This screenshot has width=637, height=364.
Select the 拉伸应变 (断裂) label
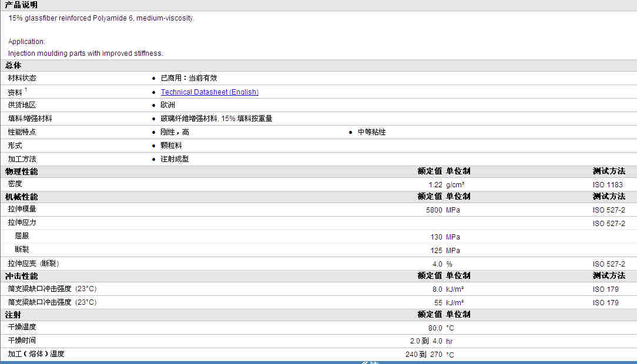pos(33,264)
